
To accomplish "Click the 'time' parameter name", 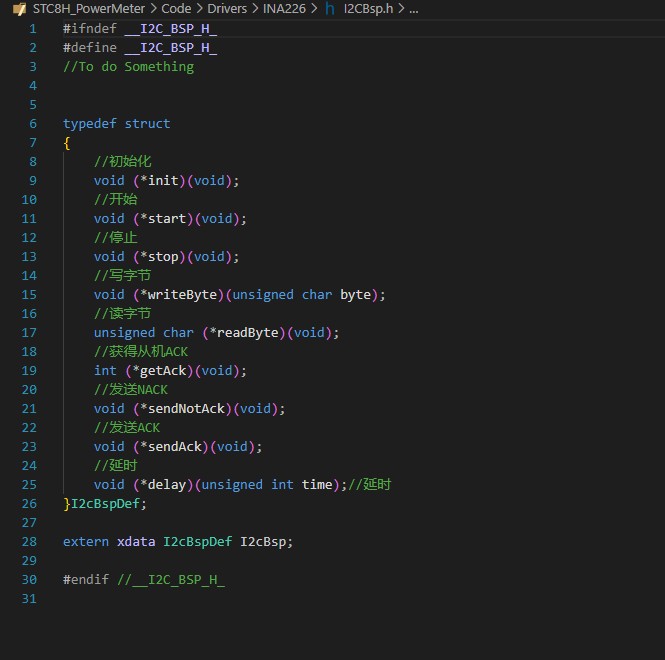I will (x=317, y=485).
